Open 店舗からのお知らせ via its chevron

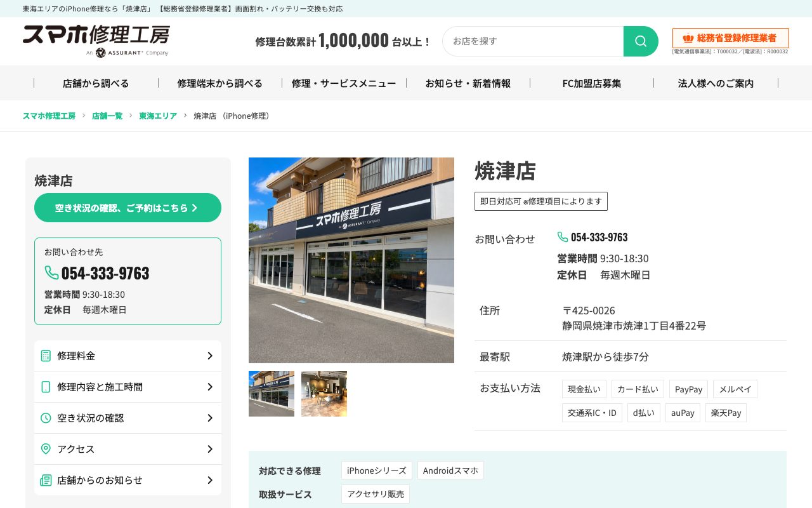click(x=210, y=480)
